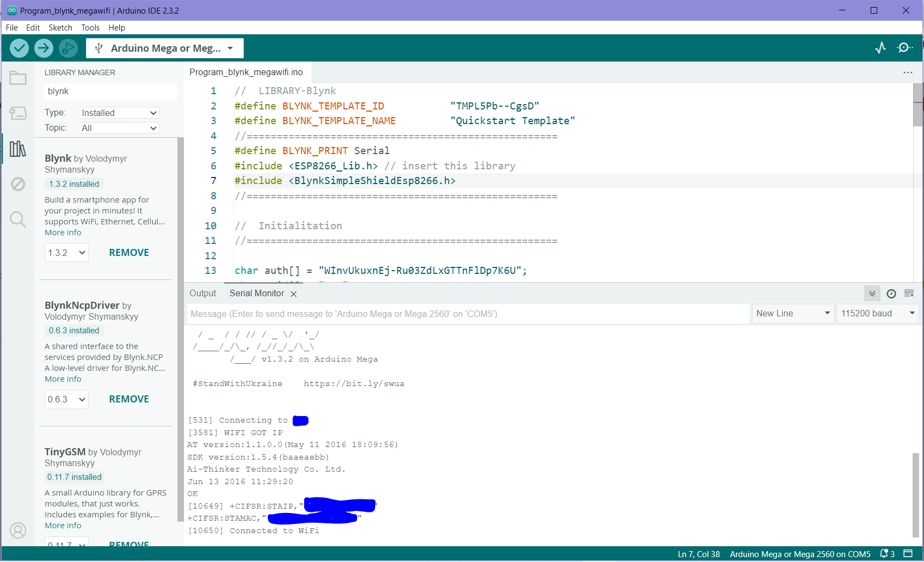The width and height of the screenshot is (924, 562).
Task: Open the Edit menu
Action: 33,28
